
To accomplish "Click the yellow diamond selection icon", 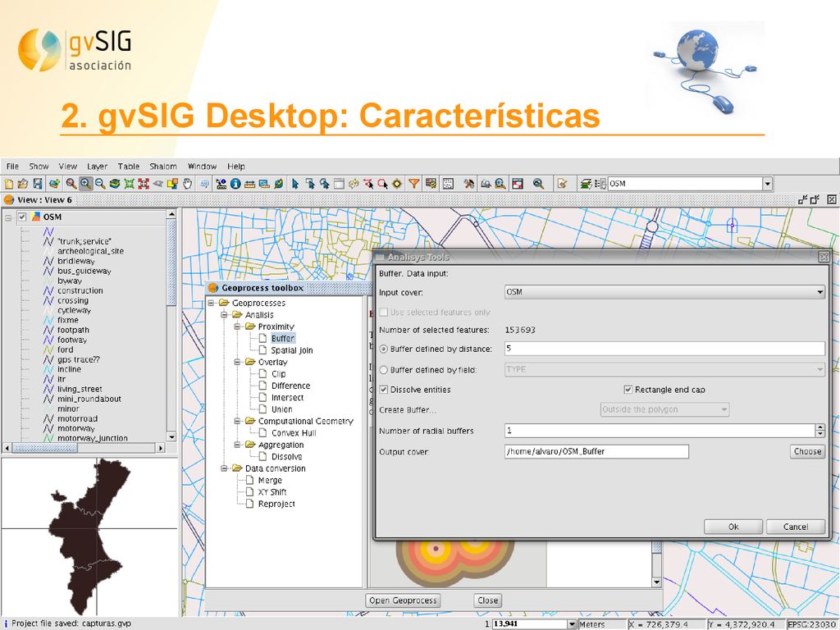I will [397, 184].
